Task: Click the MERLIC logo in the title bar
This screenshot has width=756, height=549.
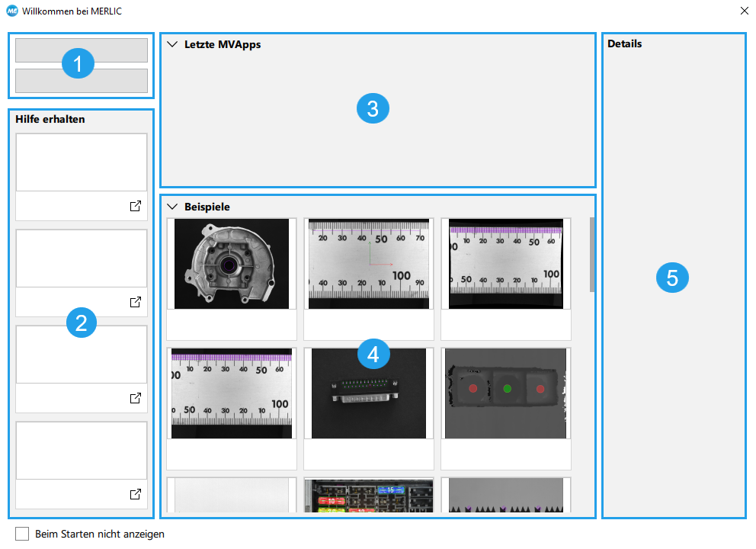Action: pos(11,11)
